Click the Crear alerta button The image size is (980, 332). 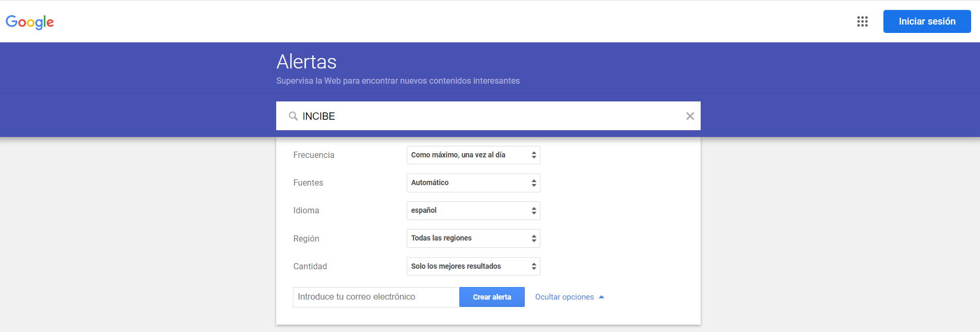pos(492,297)
